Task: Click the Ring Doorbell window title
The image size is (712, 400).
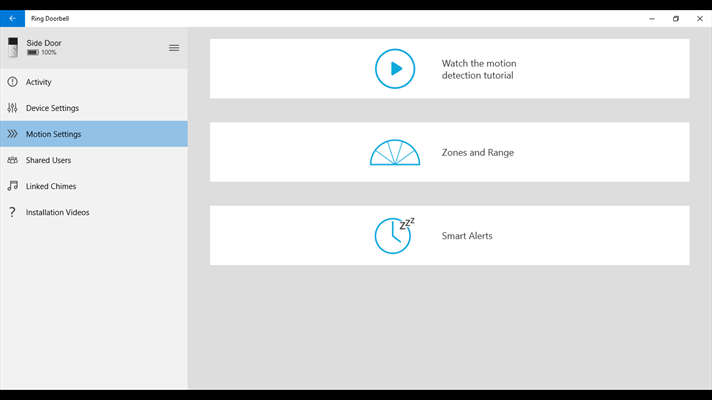Action: tap(50, 19)
